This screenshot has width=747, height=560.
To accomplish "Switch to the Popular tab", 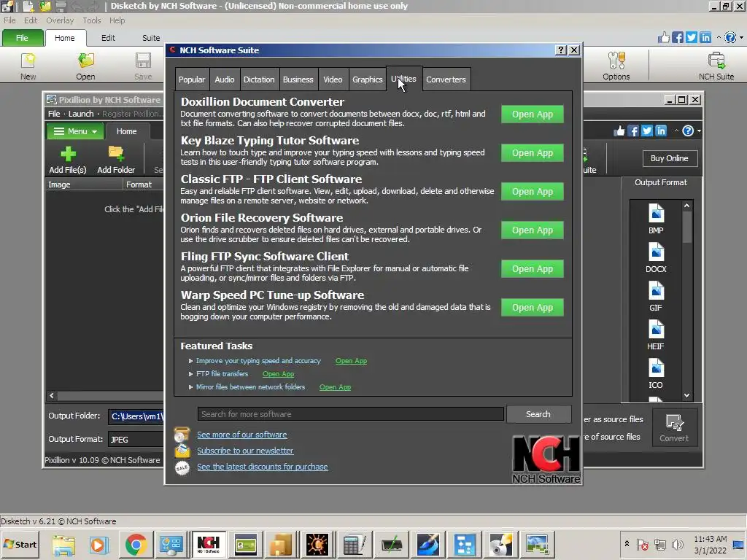I will [192, 79].
